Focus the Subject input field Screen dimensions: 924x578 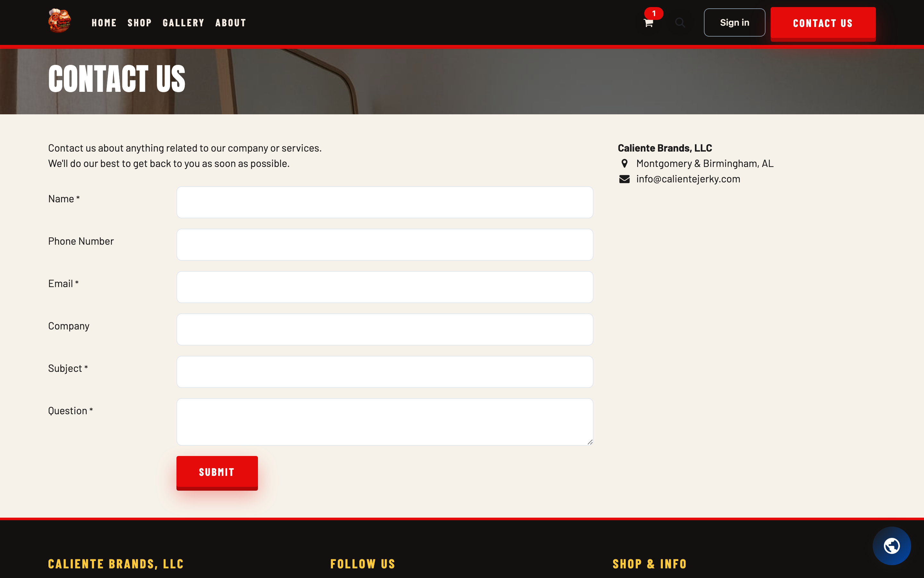(x=384, y=372)
